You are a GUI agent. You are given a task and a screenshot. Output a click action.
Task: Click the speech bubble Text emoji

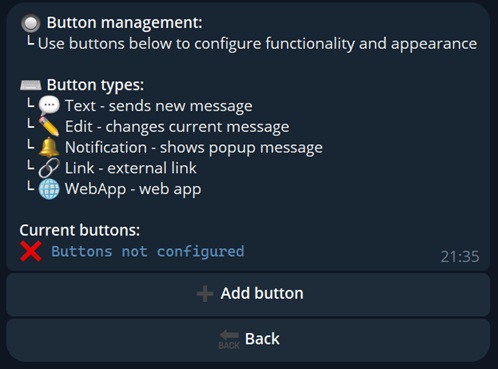49,106
